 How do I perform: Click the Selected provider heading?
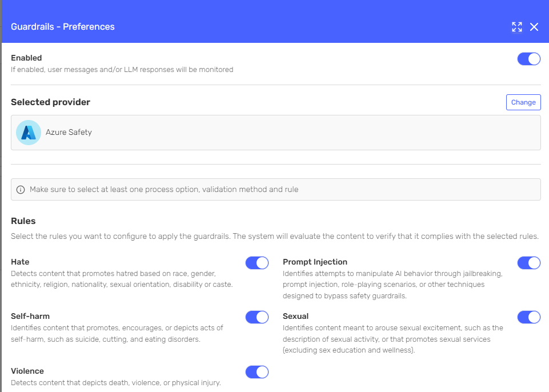pyautogui.click(x=50, y=101)
